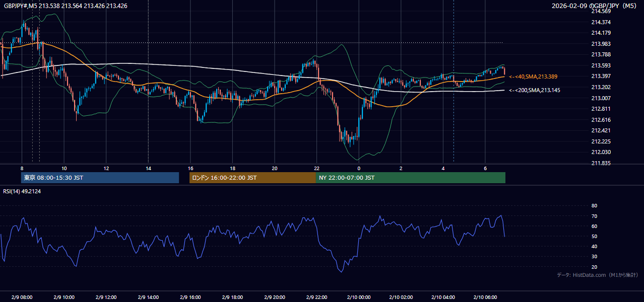
Task: Click the 213.593 price axis label
Action: [601, 65]
